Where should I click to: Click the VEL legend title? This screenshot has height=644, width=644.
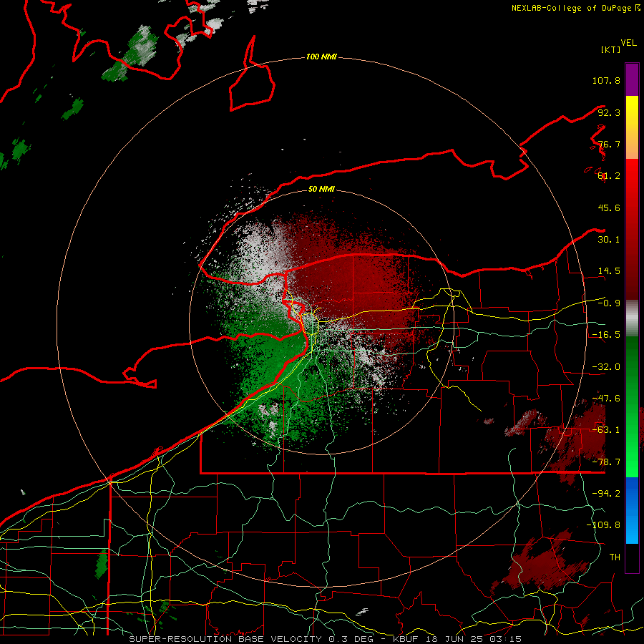[628, 43]
